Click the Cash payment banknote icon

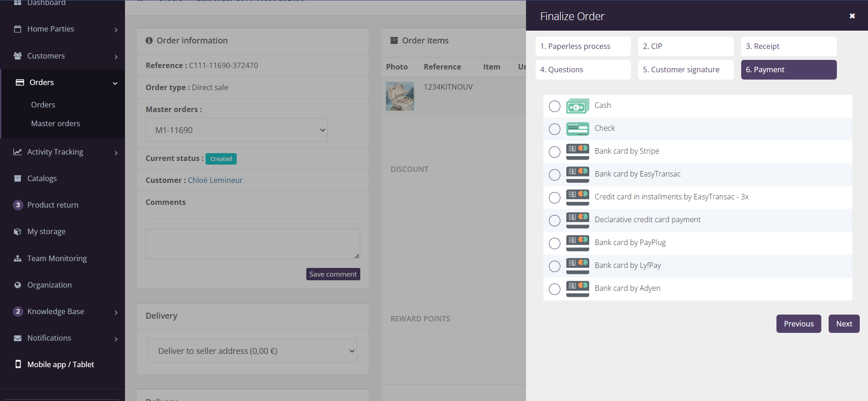point(577,106)
